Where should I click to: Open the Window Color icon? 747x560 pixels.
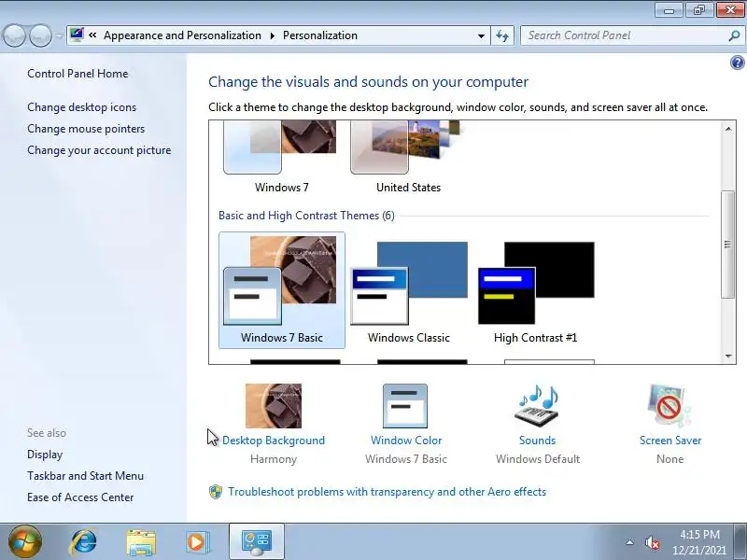click(x=405, y=406)
